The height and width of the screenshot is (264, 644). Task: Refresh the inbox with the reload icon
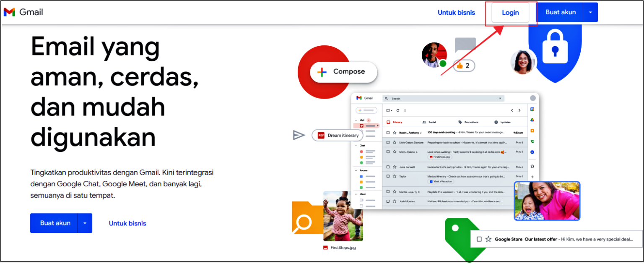coord(397,110)
